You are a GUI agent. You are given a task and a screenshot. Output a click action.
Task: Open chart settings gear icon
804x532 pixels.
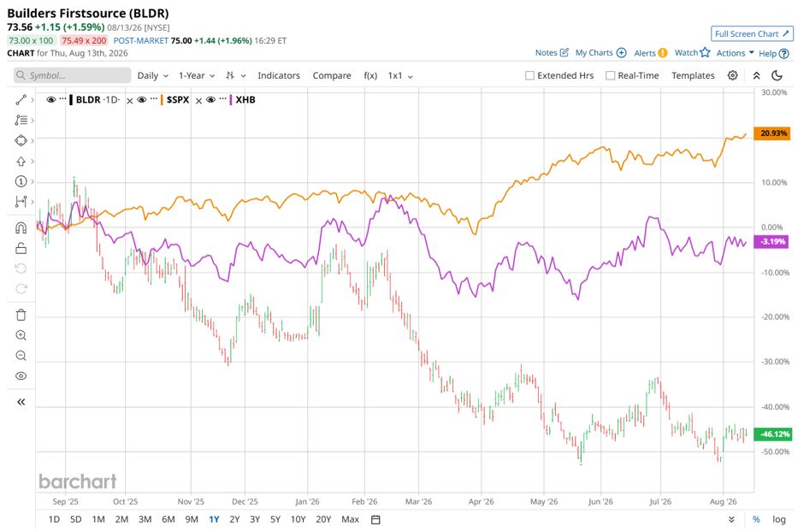[x=733, y=75]
